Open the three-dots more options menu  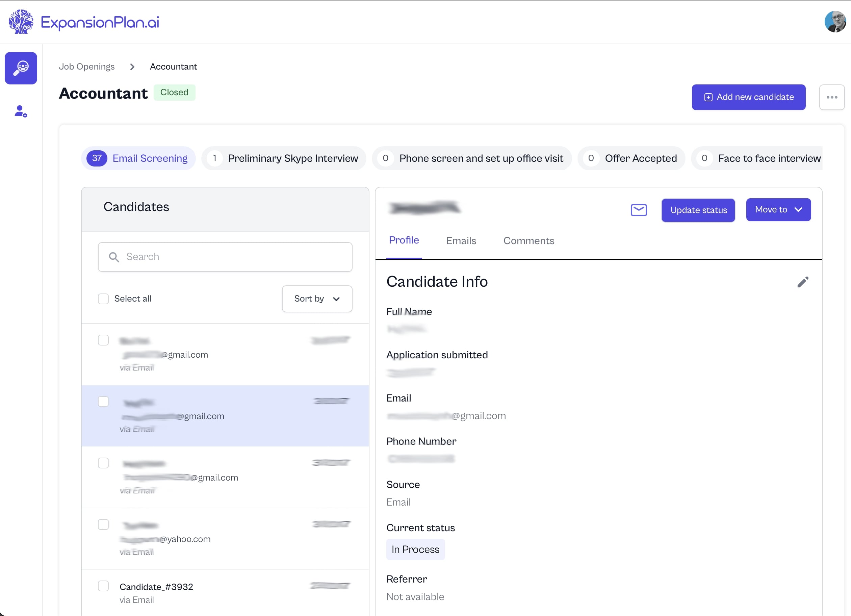(x=831, y=97)
